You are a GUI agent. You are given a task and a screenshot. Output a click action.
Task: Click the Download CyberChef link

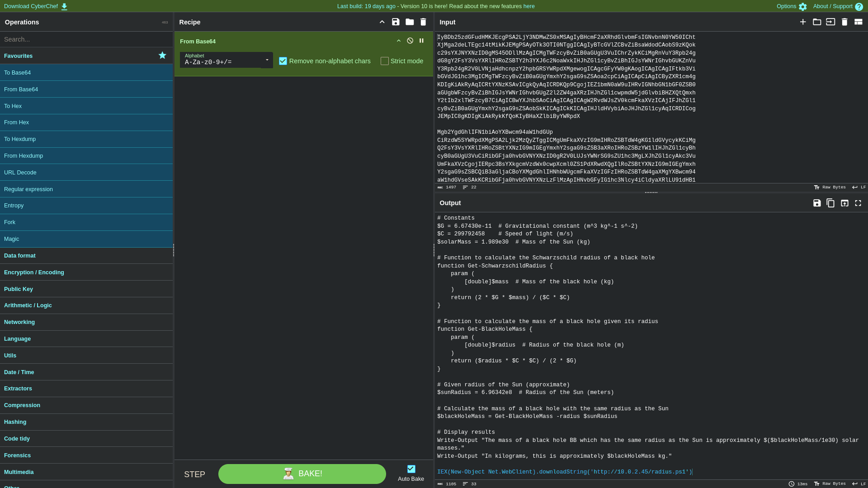[35, 6]
